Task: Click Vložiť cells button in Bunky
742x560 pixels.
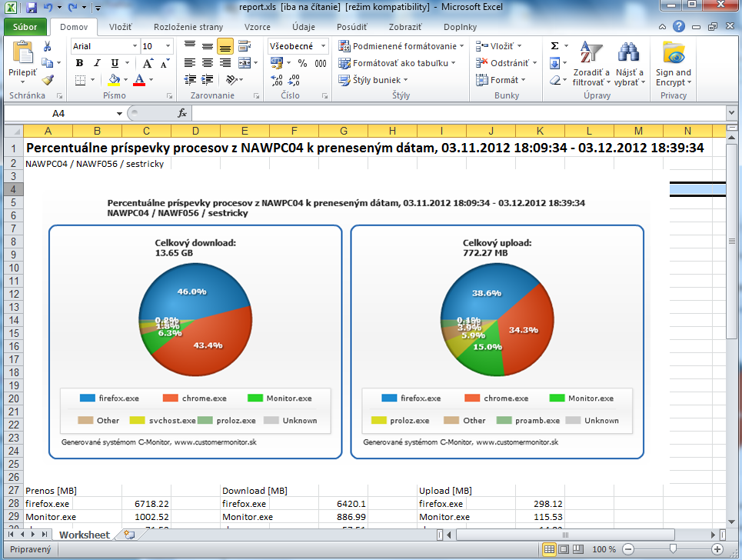Action: pos(498,46)
